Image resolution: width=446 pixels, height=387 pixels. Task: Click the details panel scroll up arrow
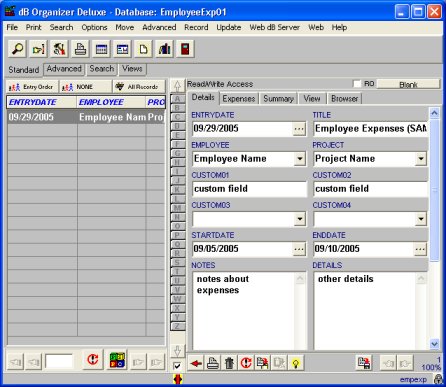click(434, 113)
